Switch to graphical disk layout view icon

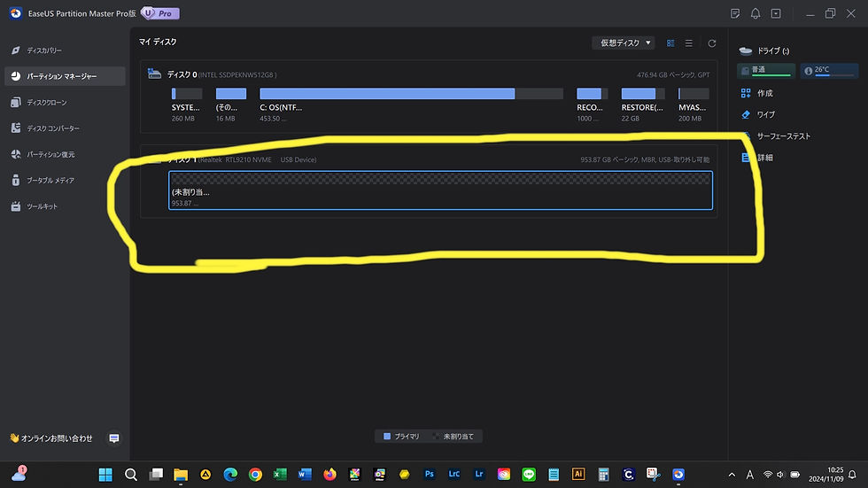[670, 43]
